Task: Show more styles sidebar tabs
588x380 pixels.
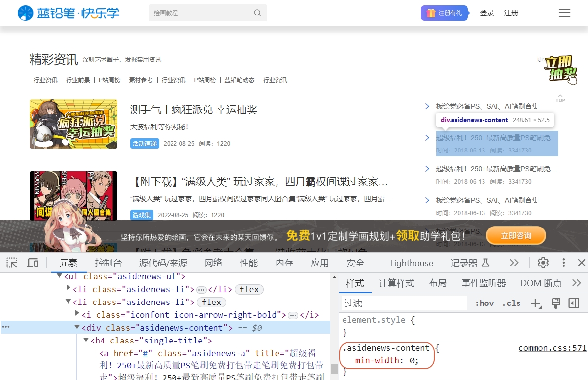Action: [x=576, y=283]
